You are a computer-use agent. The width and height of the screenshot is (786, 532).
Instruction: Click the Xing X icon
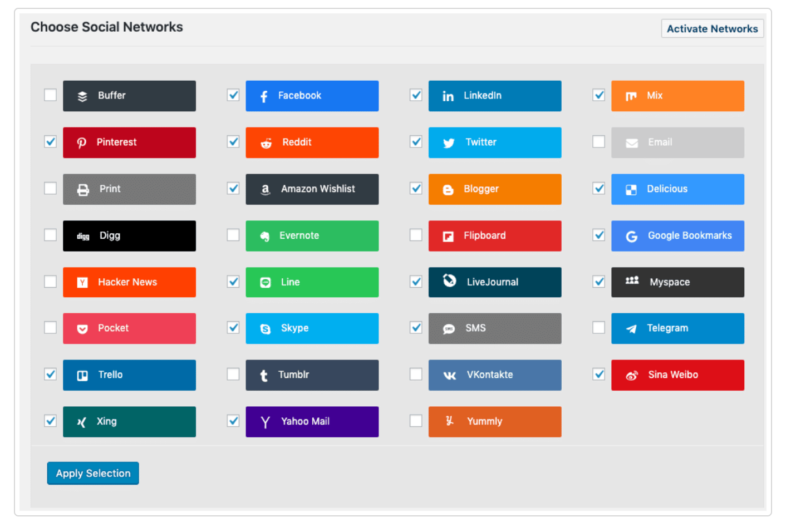click(x=82, y=422)
